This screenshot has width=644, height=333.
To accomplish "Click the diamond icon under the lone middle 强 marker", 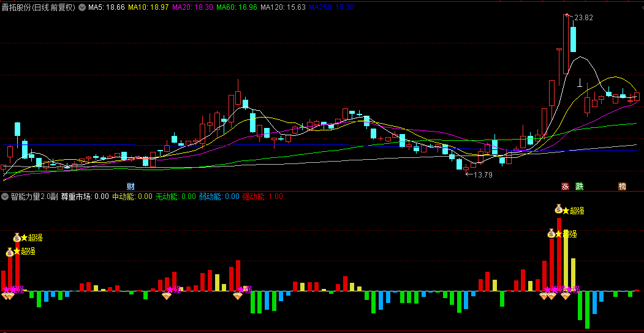I will [166, 296].
